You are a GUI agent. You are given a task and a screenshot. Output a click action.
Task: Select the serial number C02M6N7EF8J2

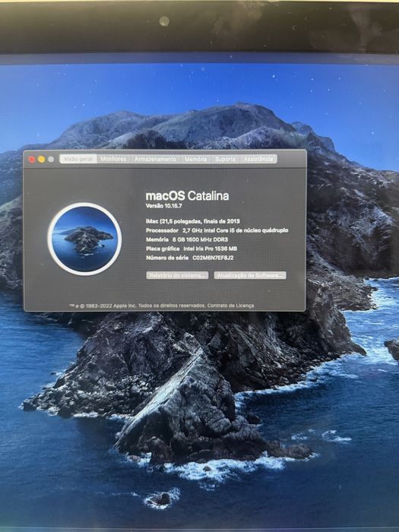[213, 258]
